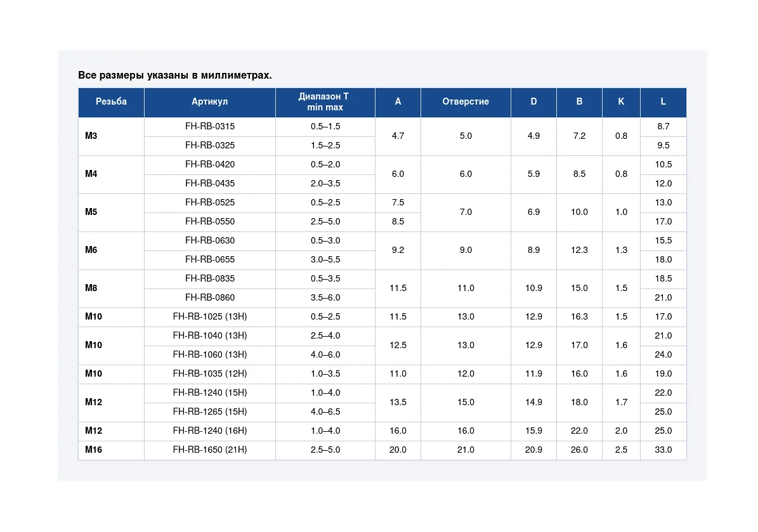Select the heading about millimeter dimensions

[x=175, y=75]
